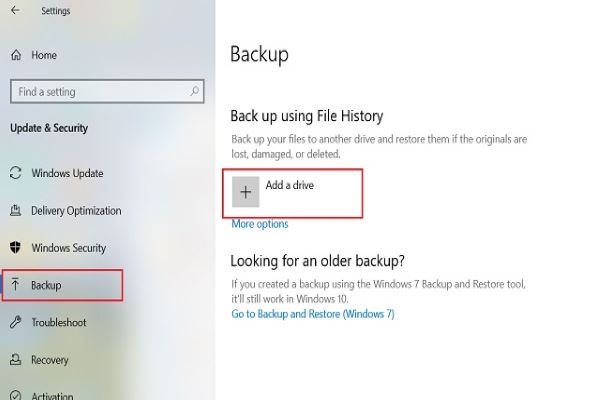Image resolution: width=600 pixels, height=400 pixels.
Task: Open Windows Security section
Action: (x=68, y=248)
